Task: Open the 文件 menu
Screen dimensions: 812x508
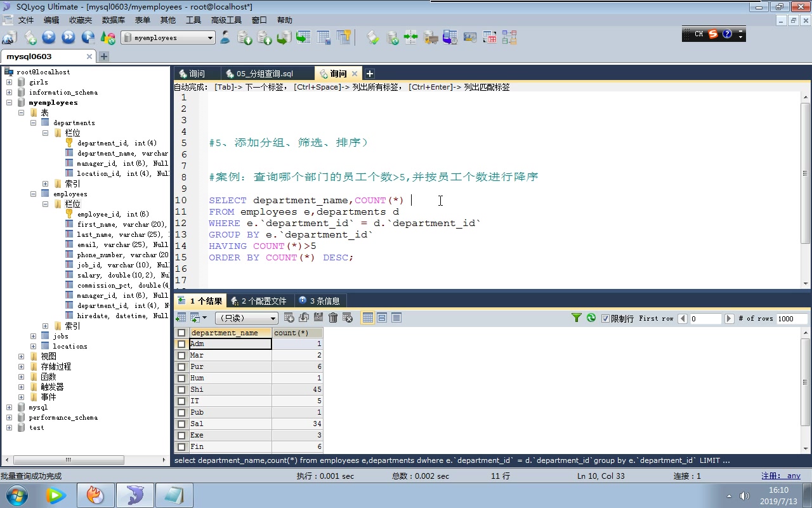Action: click(x=26, y=20)
